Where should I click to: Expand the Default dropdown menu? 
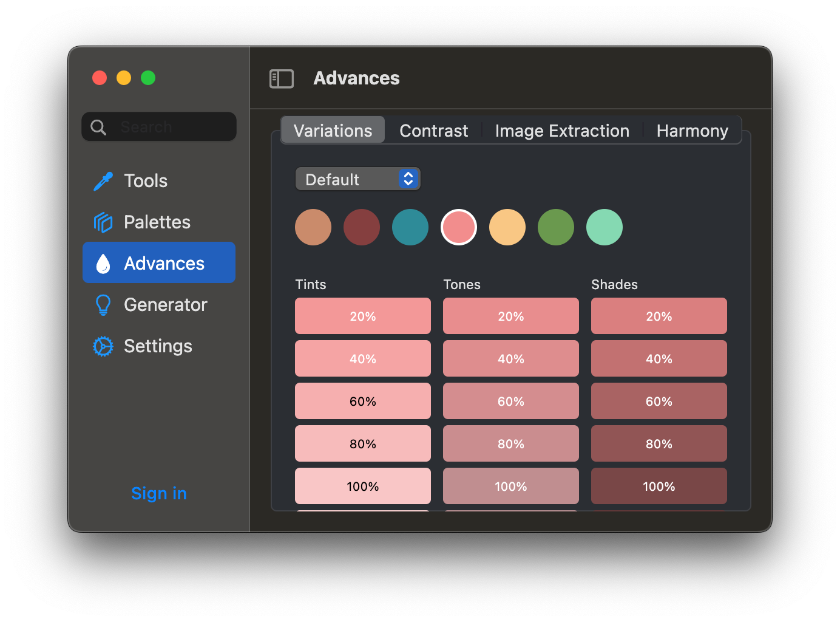click(357, 179)
